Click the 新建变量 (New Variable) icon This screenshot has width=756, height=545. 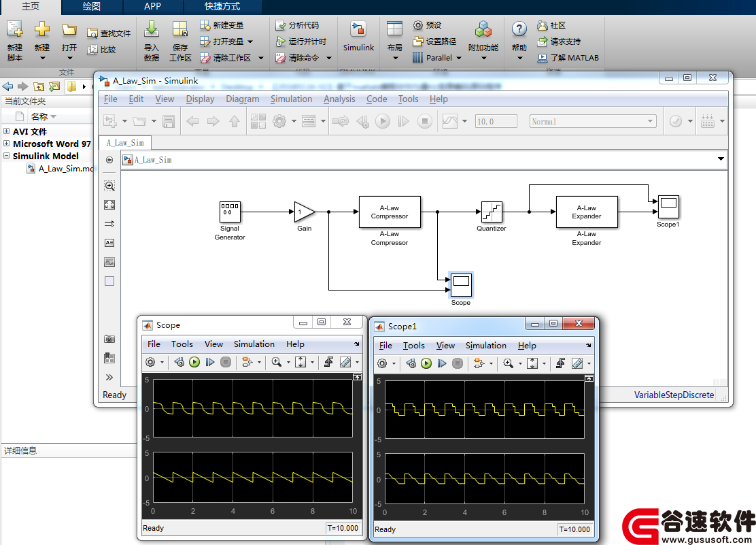pyautogui.click(x=205, y=25)
